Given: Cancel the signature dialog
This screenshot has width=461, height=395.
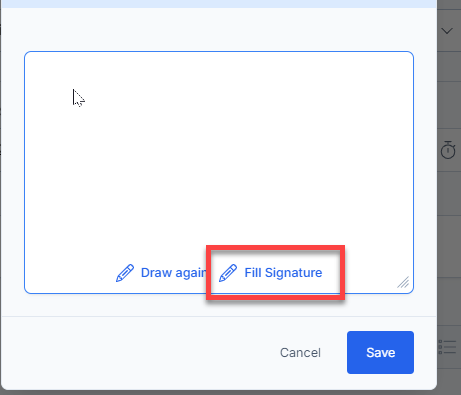Looking at the screenshot, I should pos(300,353).
